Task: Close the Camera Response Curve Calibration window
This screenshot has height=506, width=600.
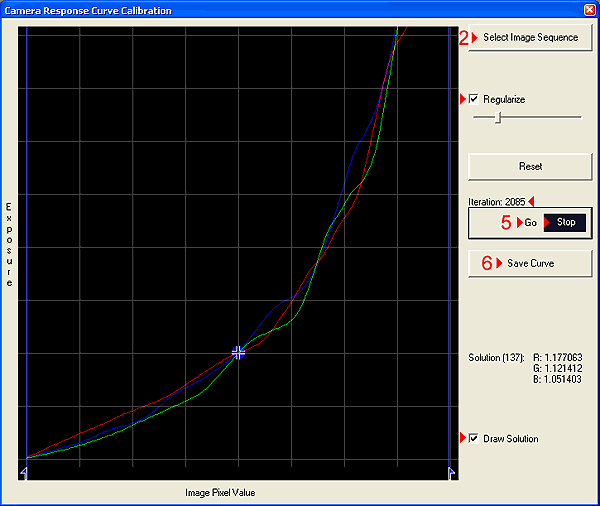Action: [x=589, y=10]
